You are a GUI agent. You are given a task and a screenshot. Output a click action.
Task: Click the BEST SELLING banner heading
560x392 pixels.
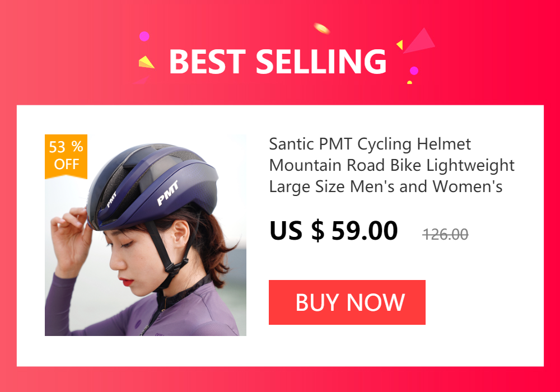[278, 62]
